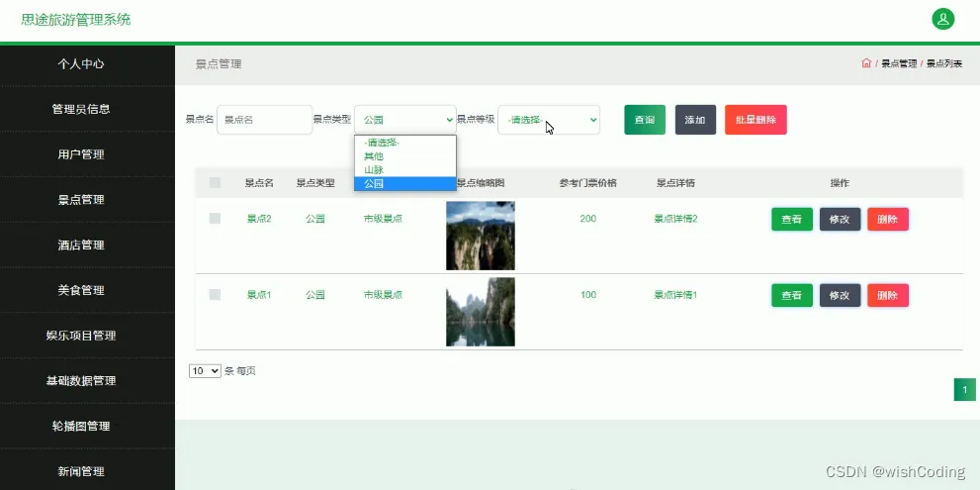980x490 pixels.
Task: Choose 公园 in the dropdown list
Action: [405, 184]
